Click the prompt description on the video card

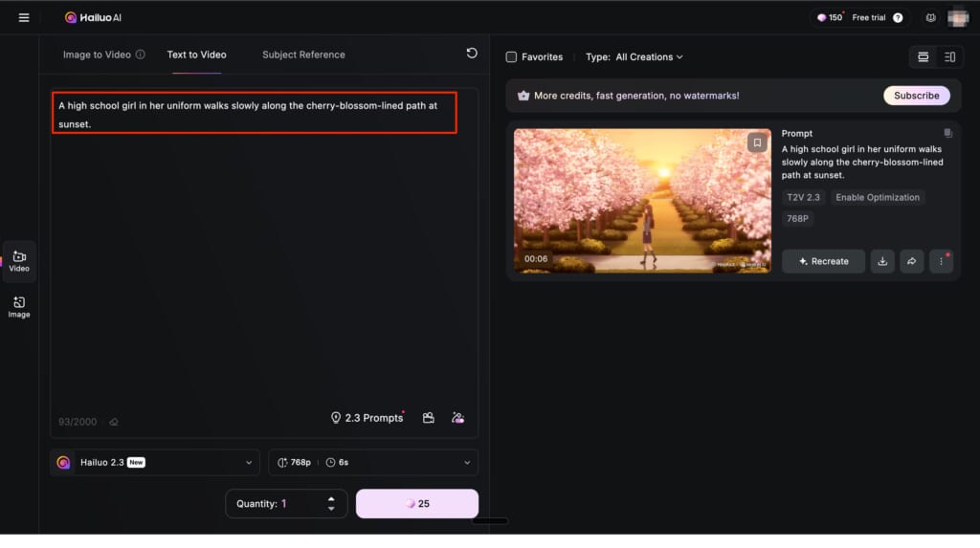point(862,162)
